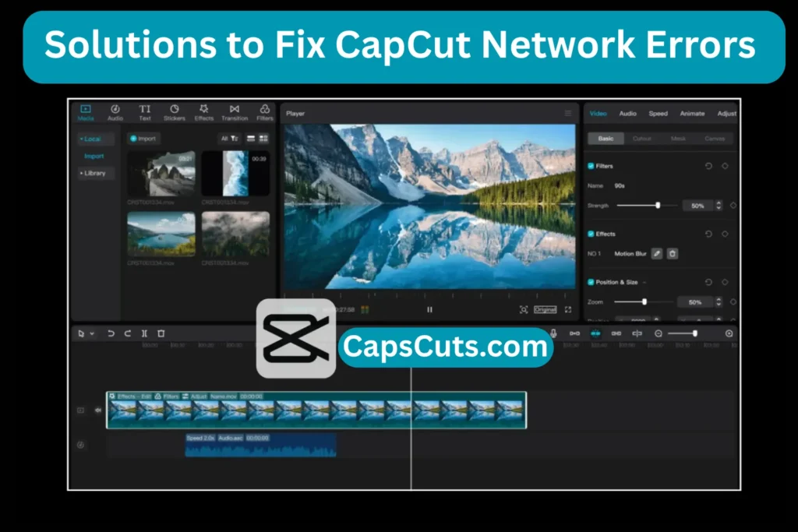Switch media browser to list view
Screen dimensions: 798x532
tap(251, 139)
